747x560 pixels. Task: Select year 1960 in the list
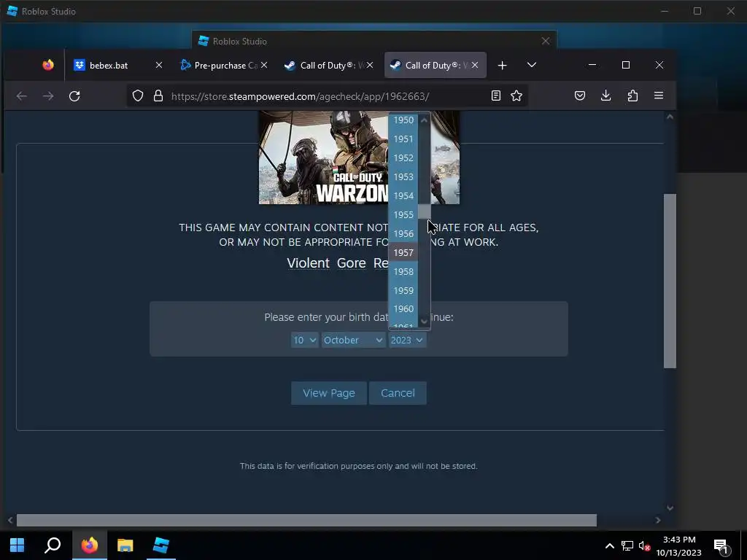pos(403,309)
